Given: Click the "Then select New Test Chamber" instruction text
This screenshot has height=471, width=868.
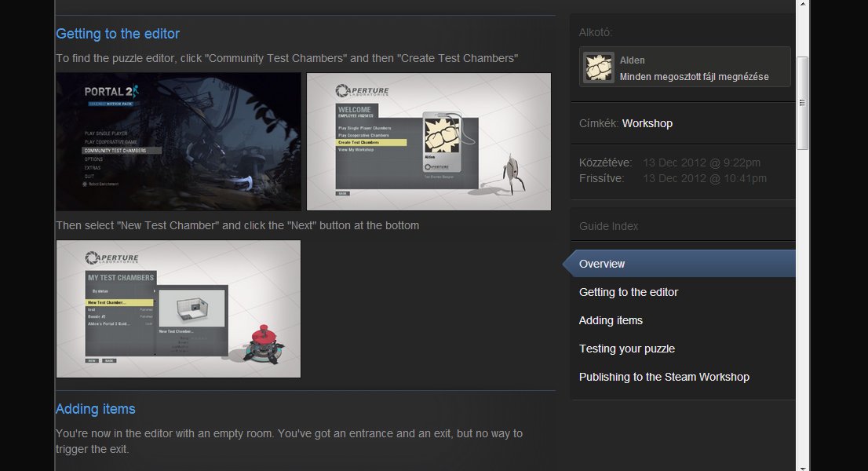Looking at the screenshot, I should click(x=238, y=226).
